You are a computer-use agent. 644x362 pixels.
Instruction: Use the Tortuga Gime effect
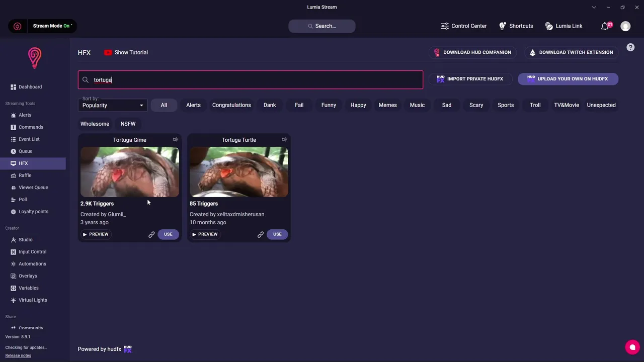pyautogui.click(x=168, y=234)
